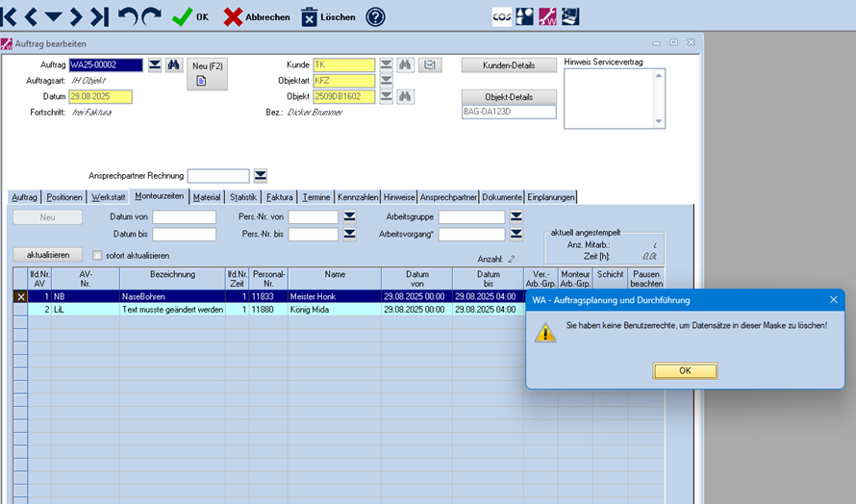Confirm the warning dialog with OK
Image resolution: width=856 pixels, height=504 pixels.
pyautogui.click(x=685, y=370)
